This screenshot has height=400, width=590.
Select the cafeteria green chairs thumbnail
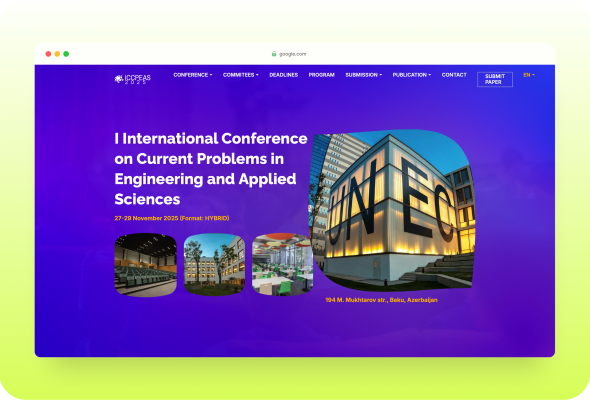click(x=282, y=264)
